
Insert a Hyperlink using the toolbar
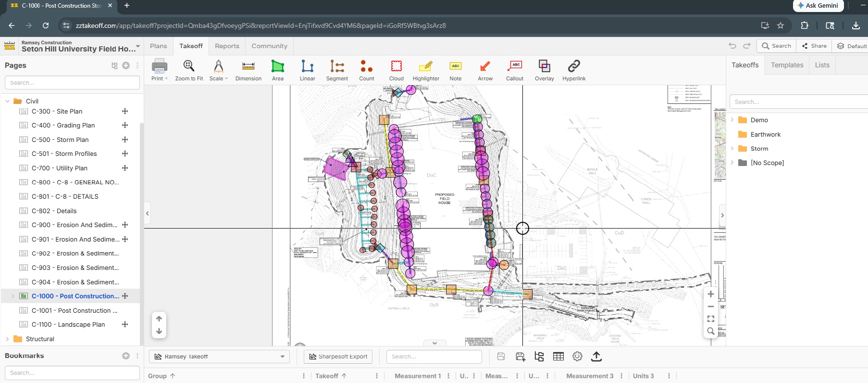[x=574, y=70]
